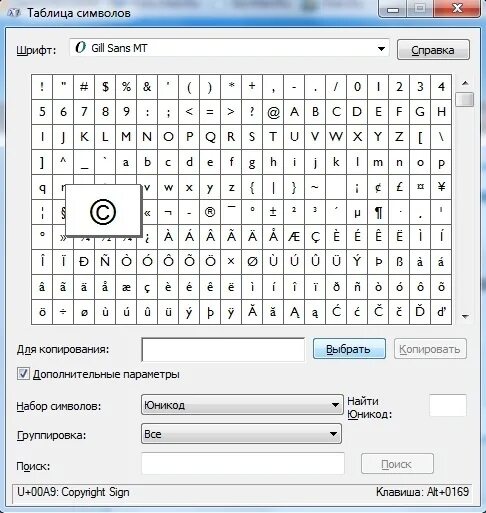Select the left guillemet « character

pos(148,212)
